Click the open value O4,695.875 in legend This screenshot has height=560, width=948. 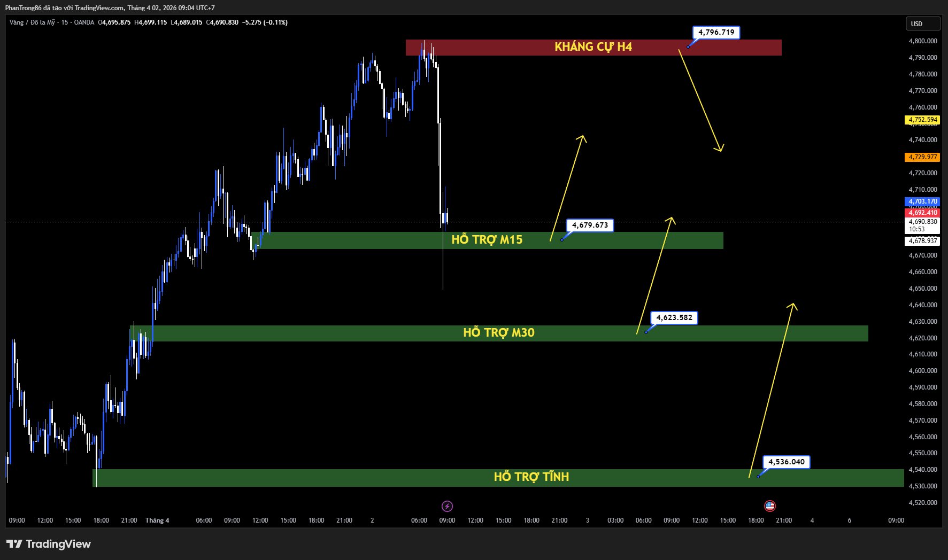[x=114, y=22]
